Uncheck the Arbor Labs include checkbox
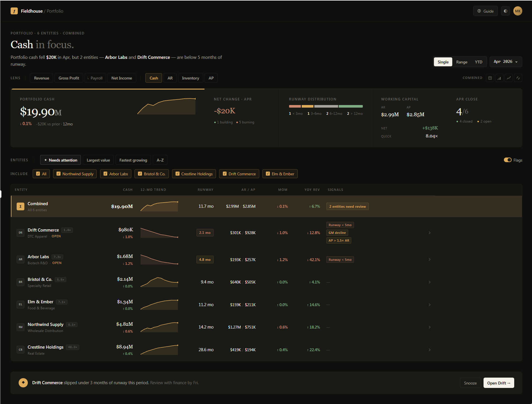 click(x=106, y=174)
